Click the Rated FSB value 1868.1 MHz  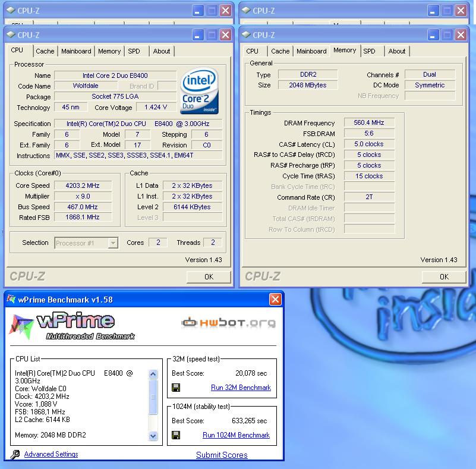tap(83, 218)
